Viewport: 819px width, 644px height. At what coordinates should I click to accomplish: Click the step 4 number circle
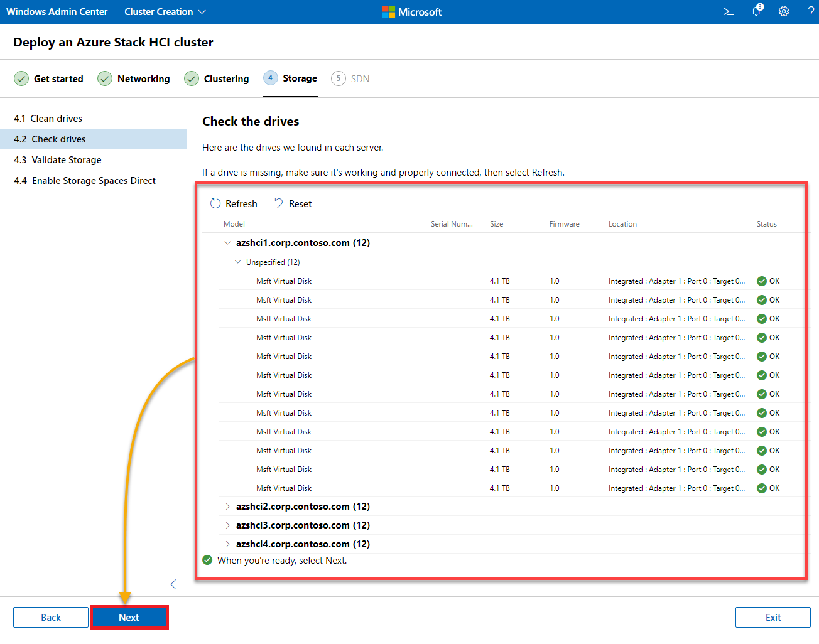pyautogui.click(x=270, y=78)
